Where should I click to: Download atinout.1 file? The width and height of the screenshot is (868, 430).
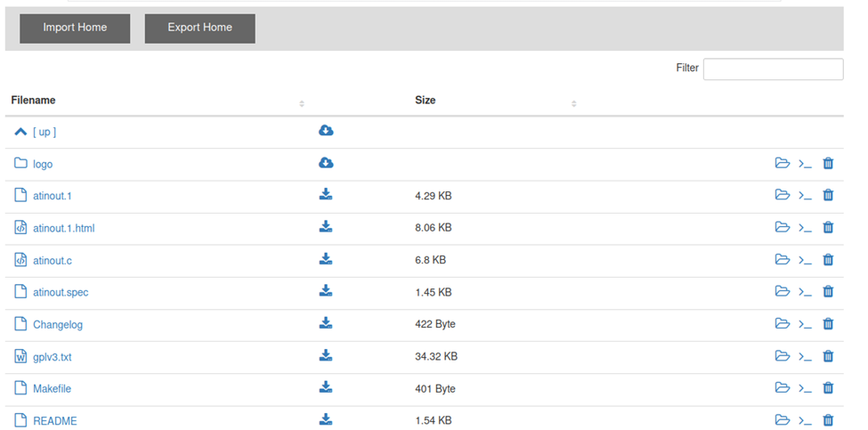[x=326, y=194]
